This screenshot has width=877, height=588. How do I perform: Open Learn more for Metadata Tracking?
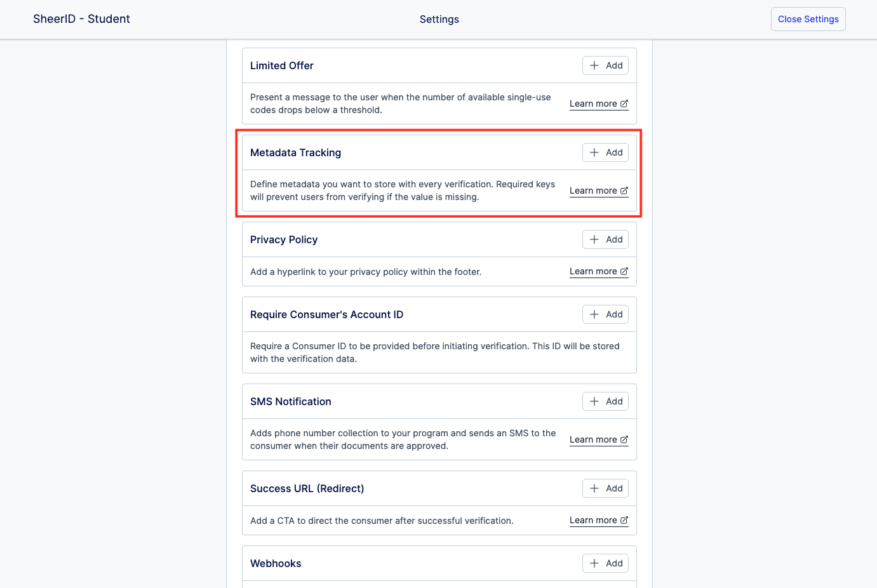point(593,190)
